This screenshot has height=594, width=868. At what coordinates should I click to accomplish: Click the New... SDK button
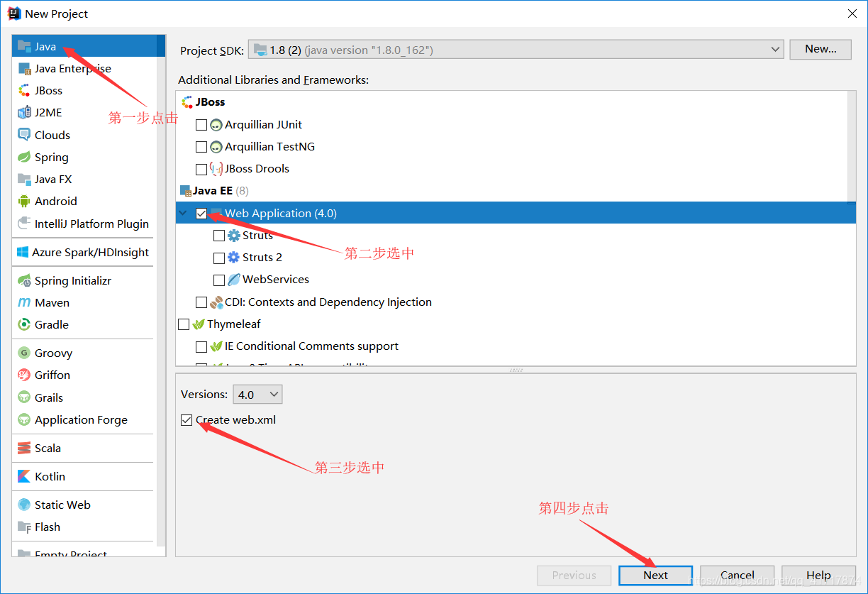click(x=820, y=49)
